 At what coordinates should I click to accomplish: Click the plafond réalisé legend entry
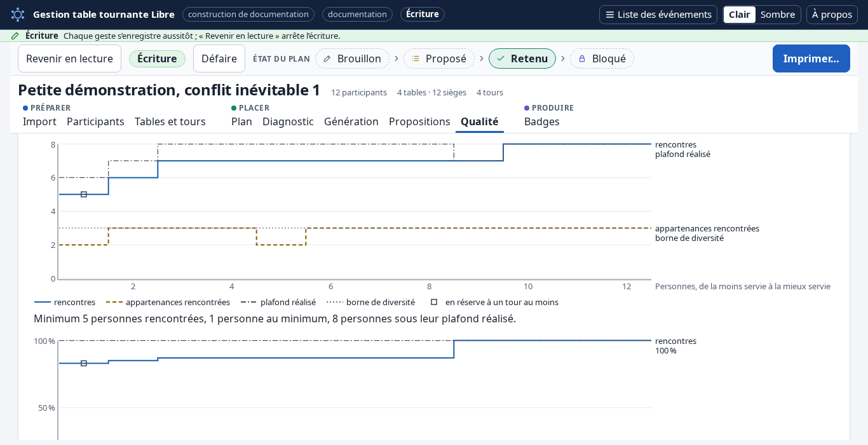278,302
